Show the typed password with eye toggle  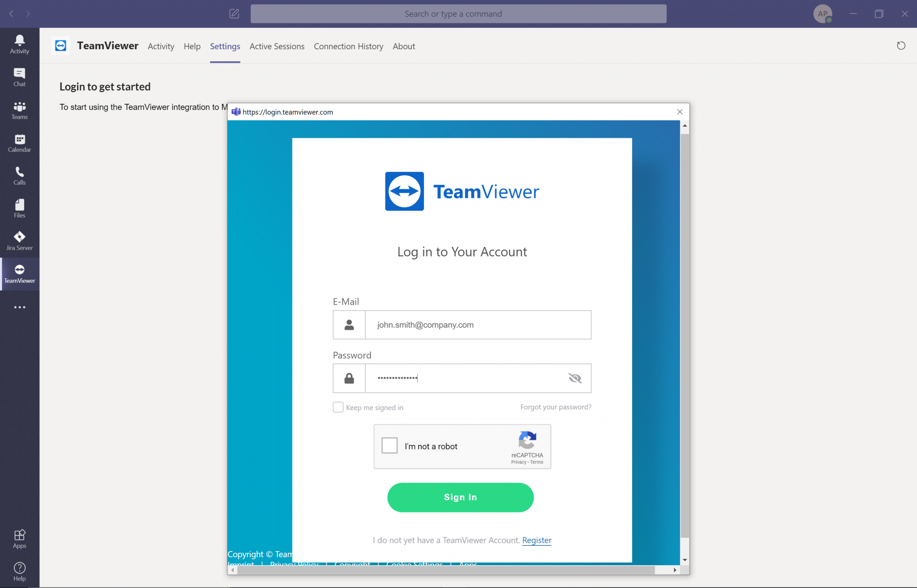click(x=575, y=378)
